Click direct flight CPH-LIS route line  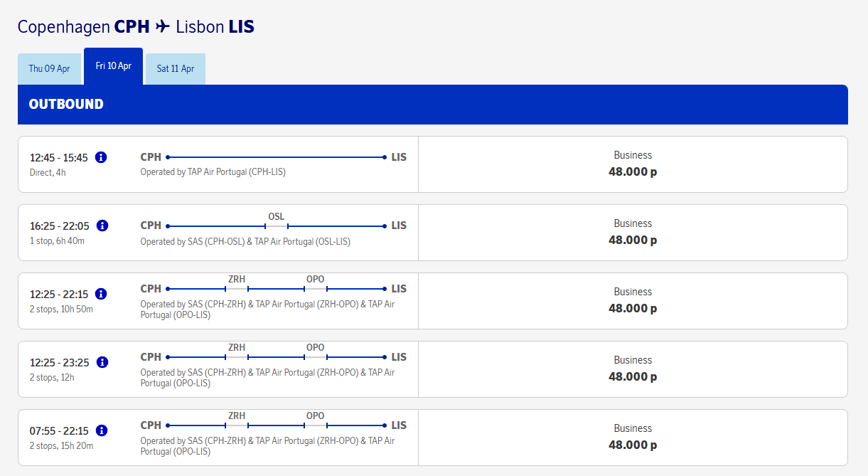click(276, 157)
